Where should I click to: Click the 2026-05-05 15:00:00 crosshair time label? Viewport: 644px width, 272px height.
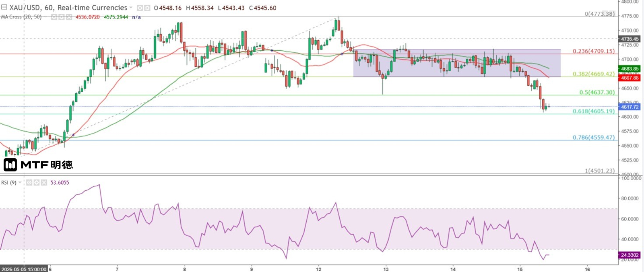coord(24,269)
